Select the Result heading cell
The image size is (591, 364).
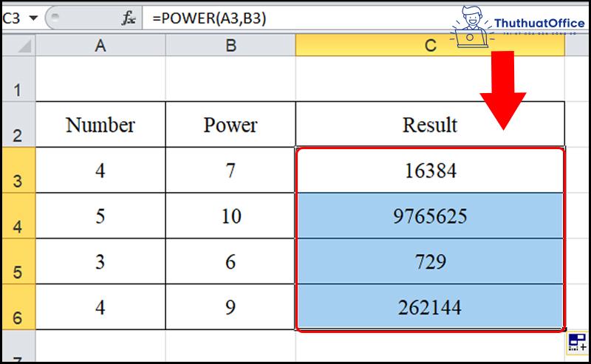pos(430,124)
